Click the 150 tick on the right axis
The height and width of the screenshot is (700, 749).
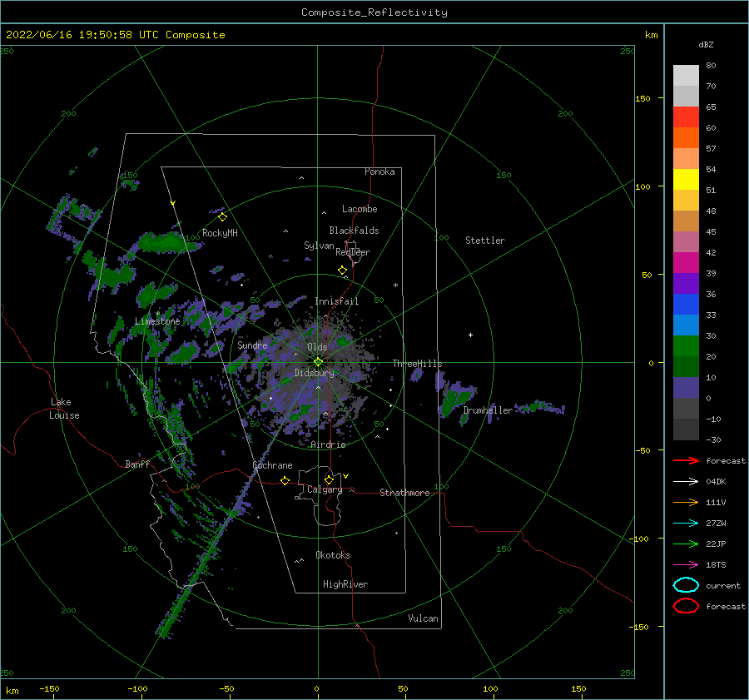click(642, 98)
